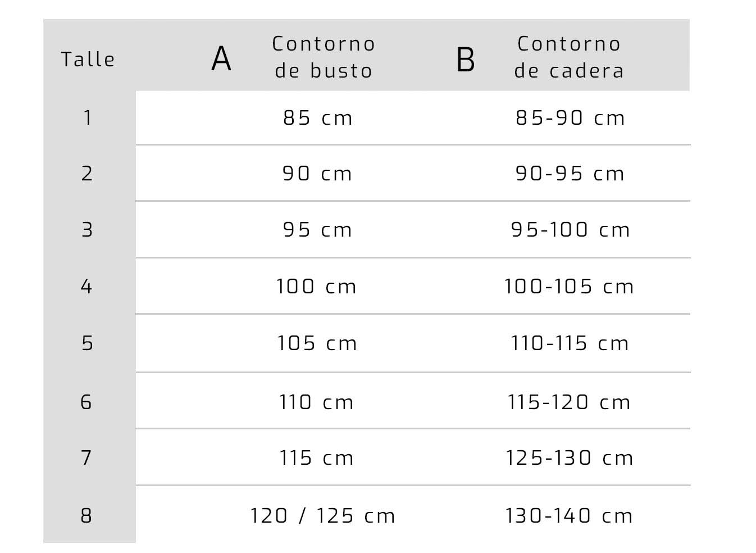This screenshot has width=756, height=553.
Task: Click the 90 cm bust cell
Action: click(317, 173)
